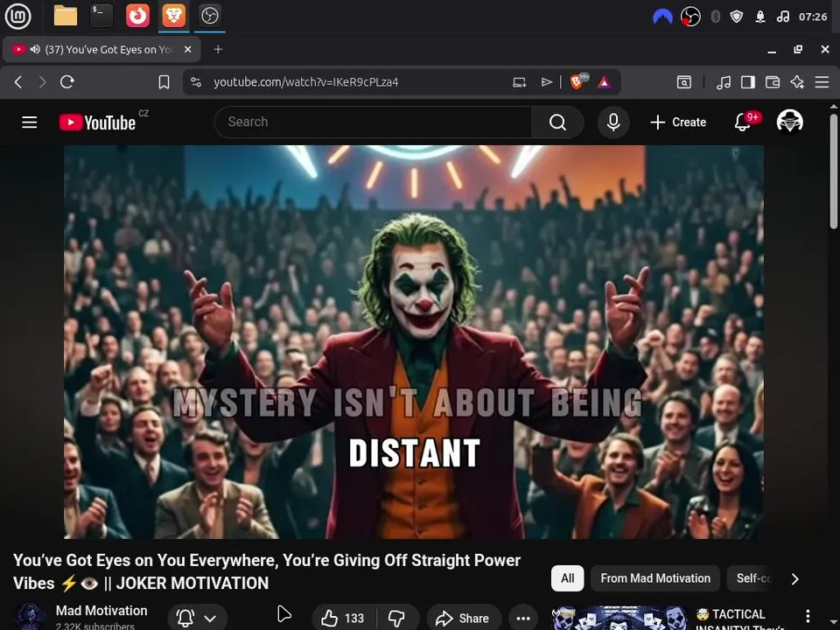Toggle the browser sidebar panel
The image size is (840, 630).
pos(748,82)
